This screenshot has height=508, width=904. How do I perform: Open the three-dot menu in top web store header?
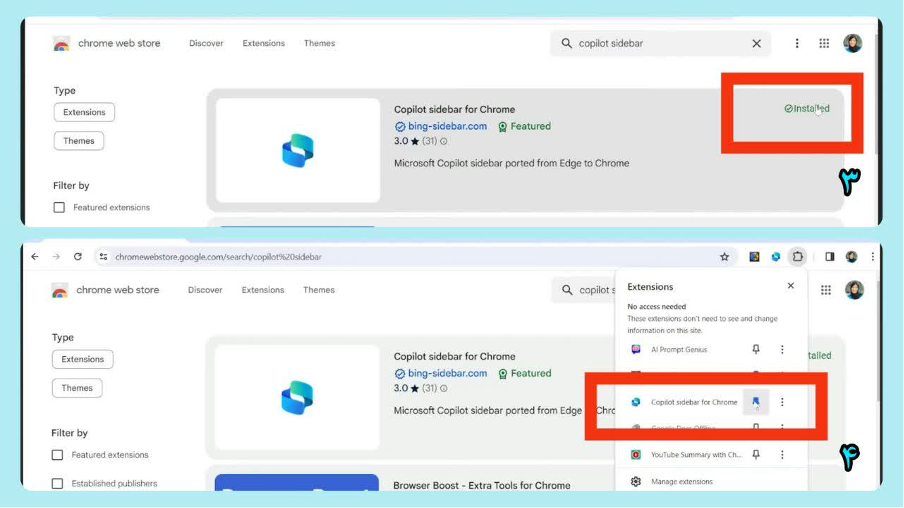pyautogui.click(x=797, y=43)
